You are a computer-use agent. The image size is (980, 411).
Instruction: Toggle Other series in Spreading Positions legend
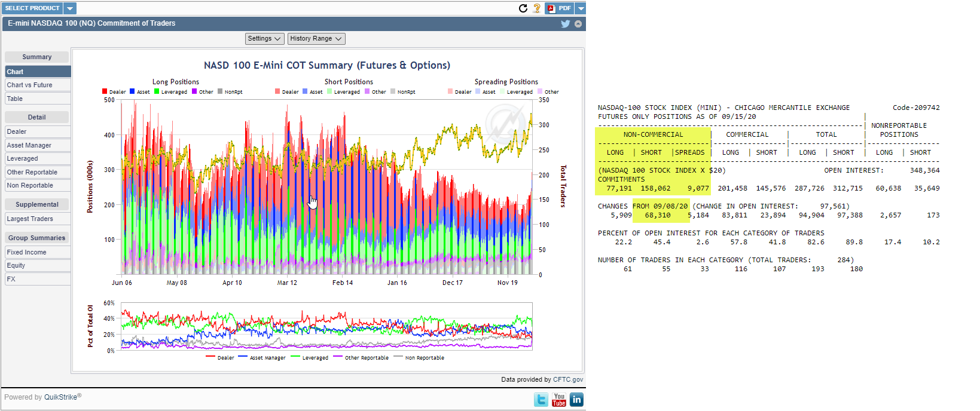(548, 92)
